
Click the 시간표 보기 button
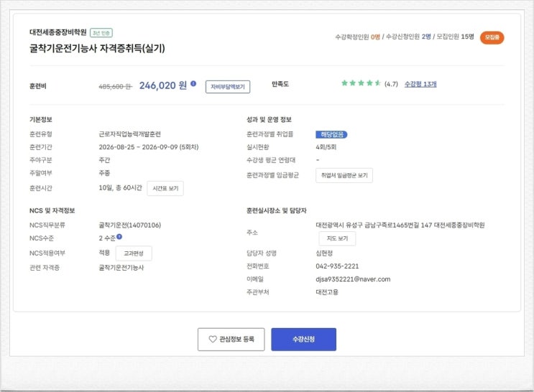click(x=165, y=188)
